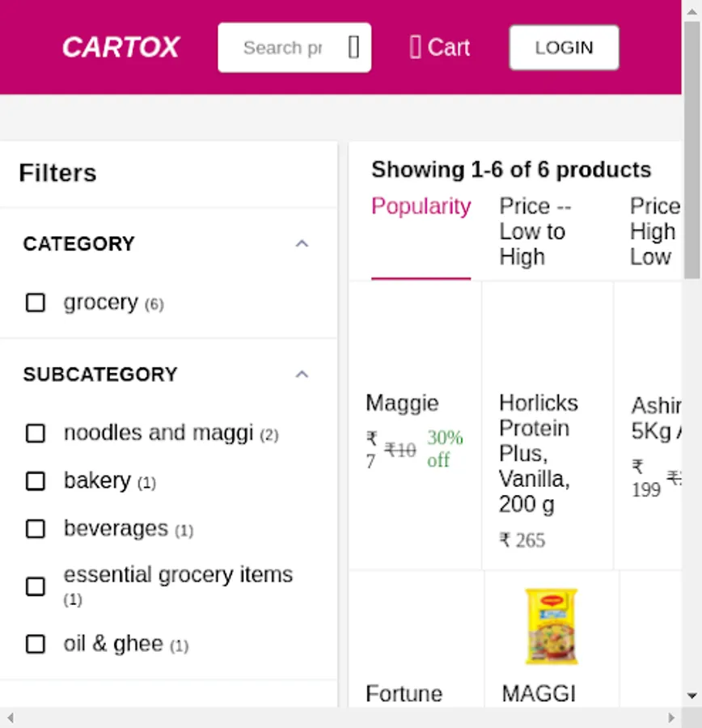Check the noodles and maggi filter
This screenshot has width=702, height=728.
click(36, 434)
